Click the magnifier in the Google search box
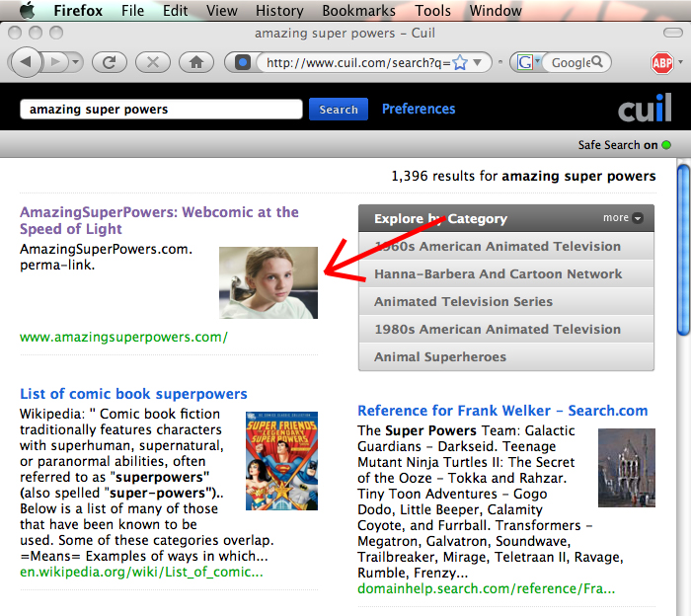The image size is (691, 616). pos(597,61)
